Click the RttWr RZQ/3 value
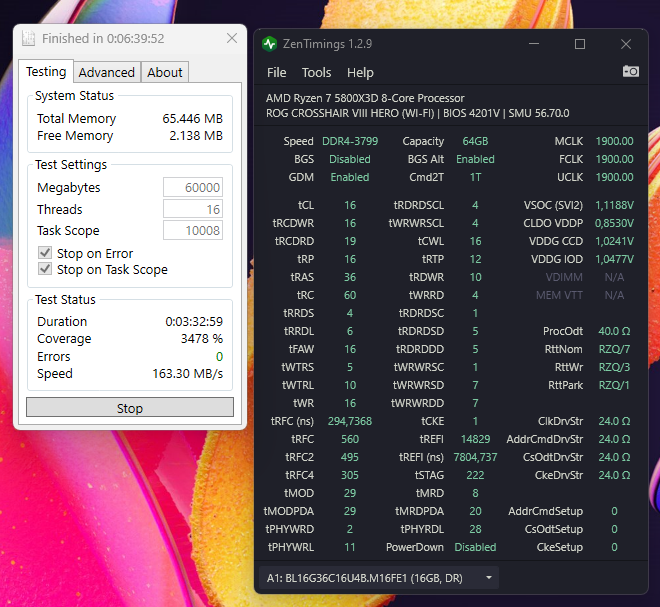 [x=614, y=367]
